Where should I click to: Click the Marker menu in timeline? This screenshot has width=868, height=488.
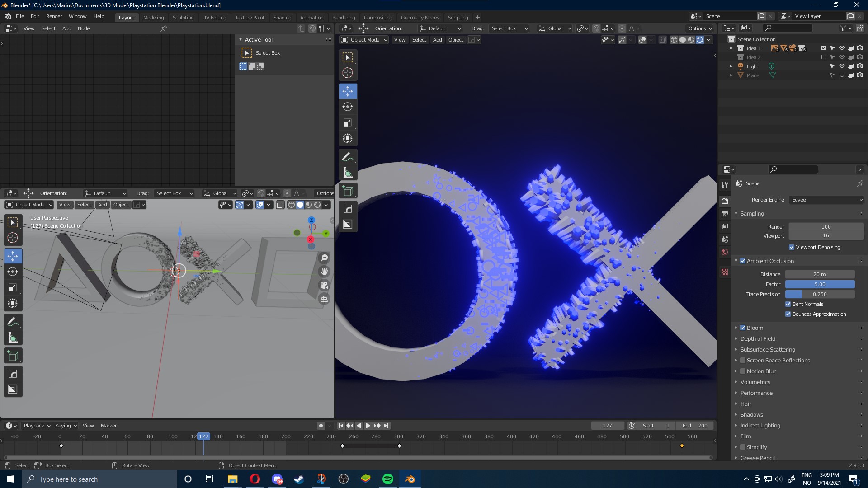[108, 426]
